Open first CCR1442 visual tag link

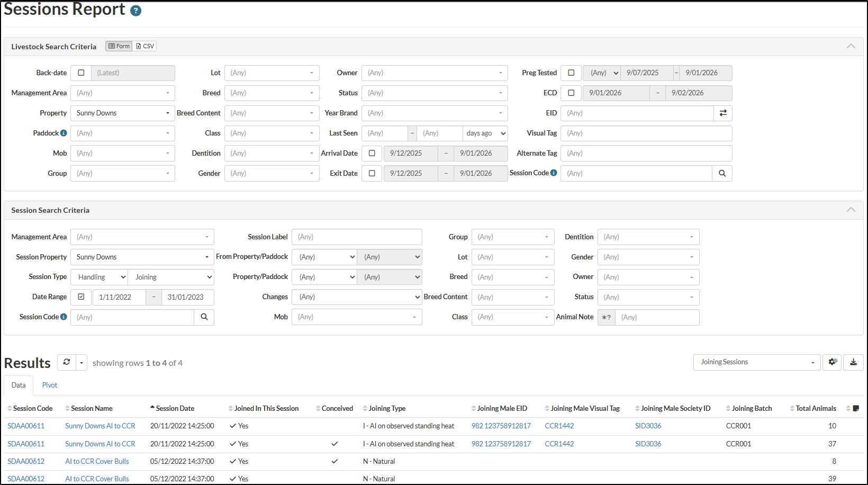(x=559, y=426)
